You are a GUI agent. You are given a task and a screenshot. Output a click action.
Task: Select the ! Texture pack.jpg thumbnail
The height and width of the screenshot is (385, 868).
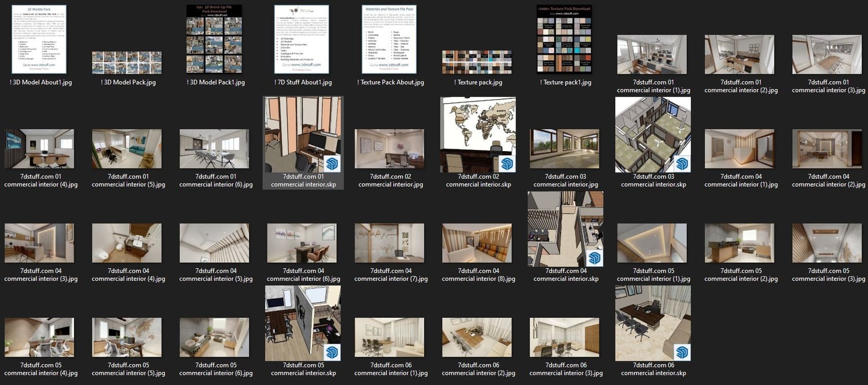tap(477, 61)
